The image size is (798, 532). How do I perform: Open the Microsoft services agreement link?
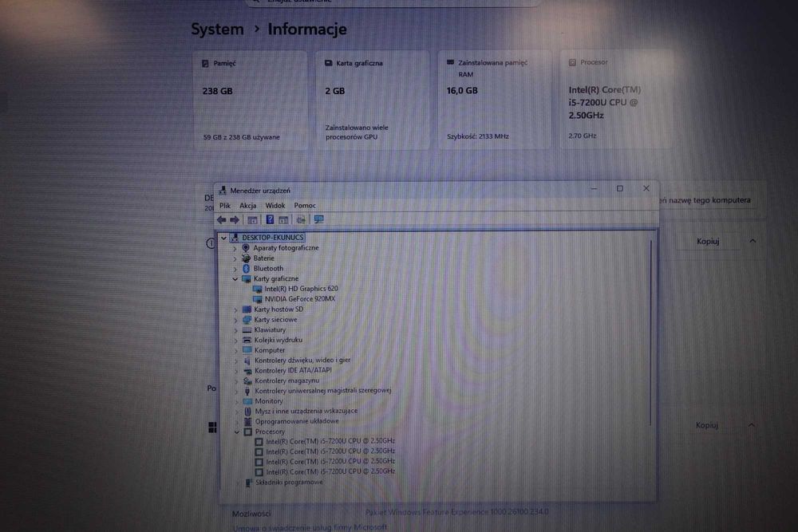310,527
